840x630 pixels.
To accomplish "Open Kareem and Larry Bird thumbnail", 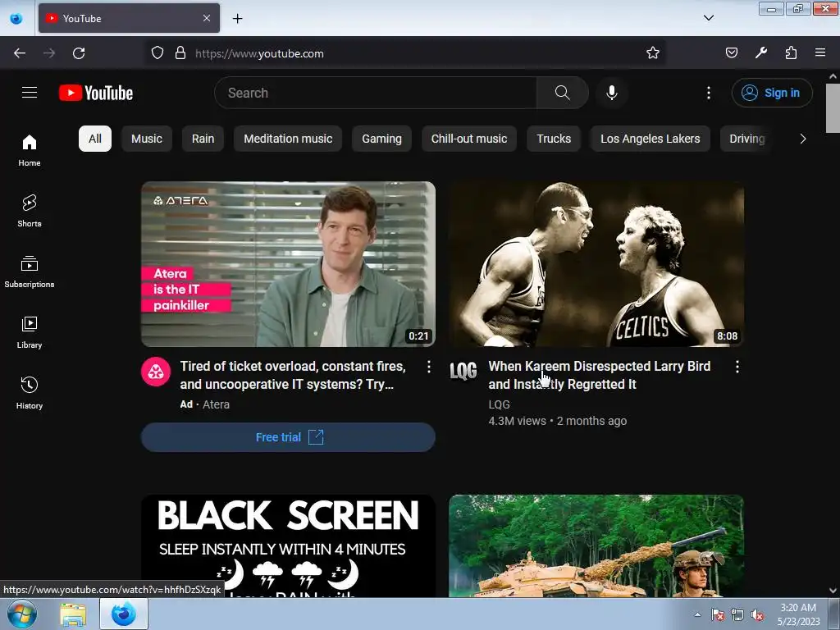I will coord(596,264).
